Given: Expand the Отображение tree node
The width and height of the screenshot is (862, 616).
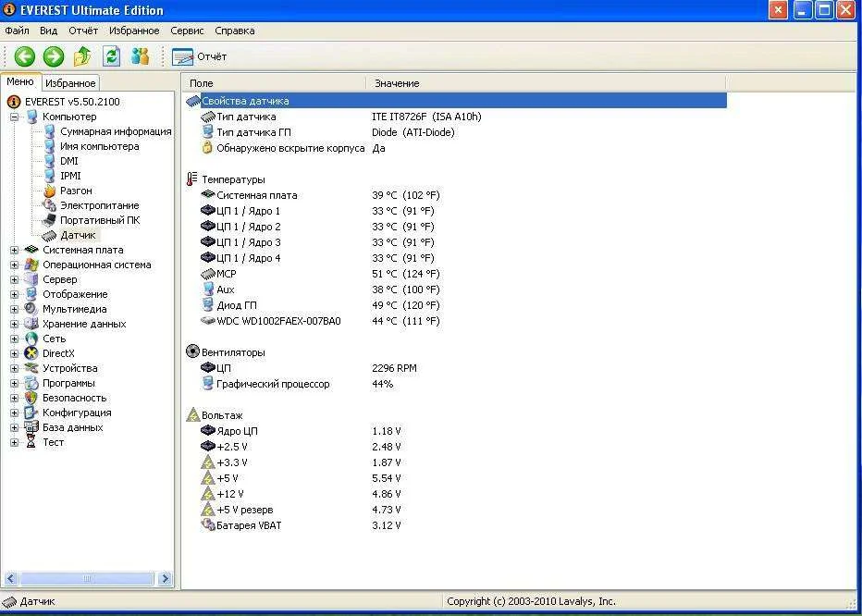Looking at the screenshot, I should pos(14,295).
